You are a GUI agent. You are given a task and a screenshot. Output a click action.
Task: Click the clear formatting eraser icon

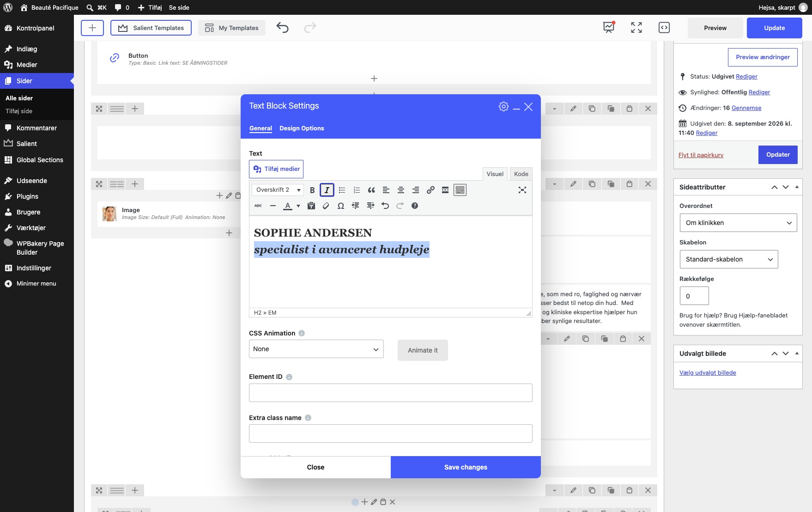point(326,206)
